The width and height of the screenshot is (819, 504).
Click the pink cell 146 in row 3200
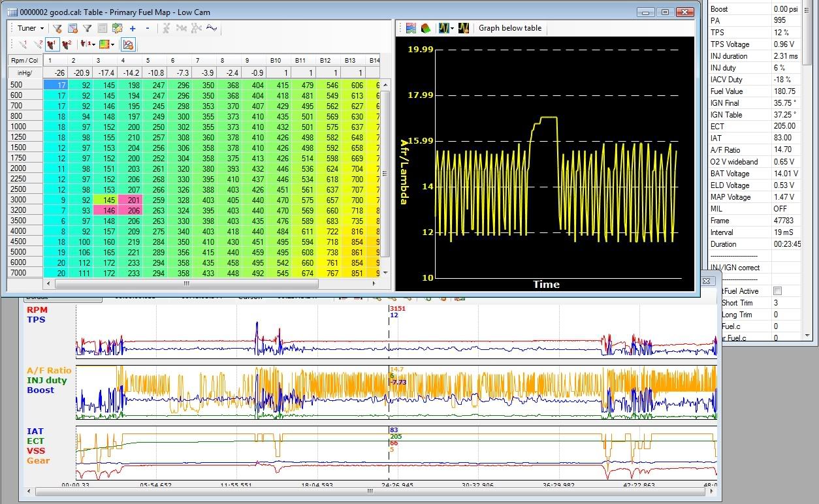click(x=106, y=210)
